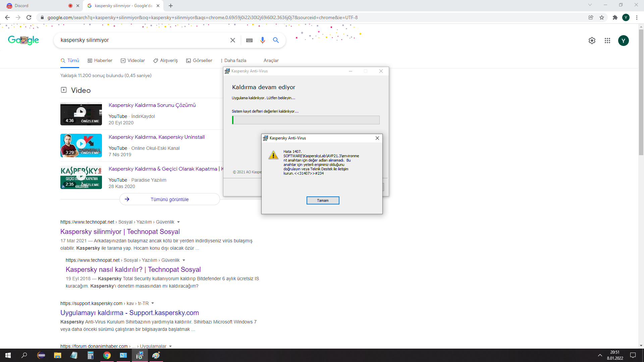
Task: Open Kaspersky silinmiyor Technopat Sosyal link
Action: [x=120, y=232]
